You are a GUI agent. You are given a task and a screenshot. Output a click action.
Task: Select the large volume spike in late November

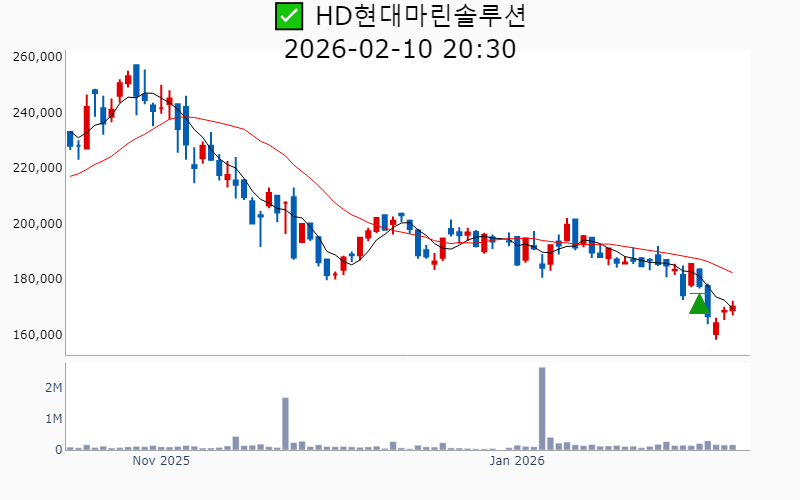point(285,423)
